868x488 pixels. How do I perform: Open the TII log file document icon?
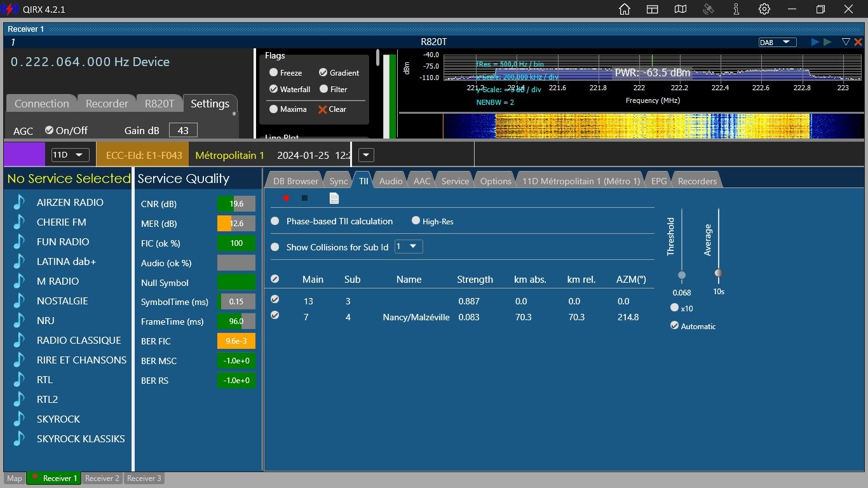point(334,198)
